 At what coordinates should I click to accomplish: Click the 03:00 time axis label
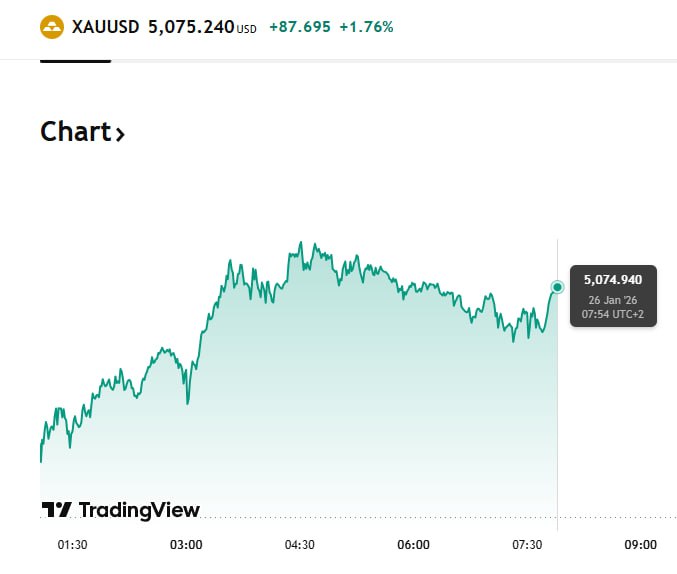click(x=186, y=545)
